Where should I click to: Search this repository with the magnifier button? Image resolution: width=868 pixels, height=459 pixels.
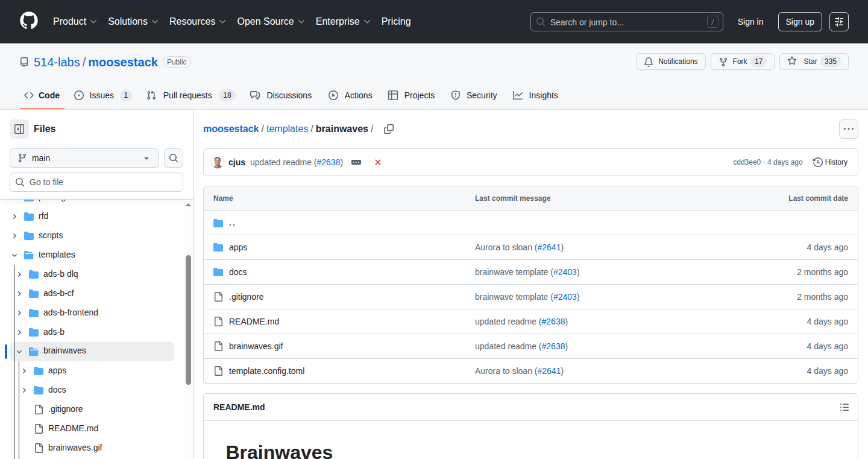(x=174, y=158)
